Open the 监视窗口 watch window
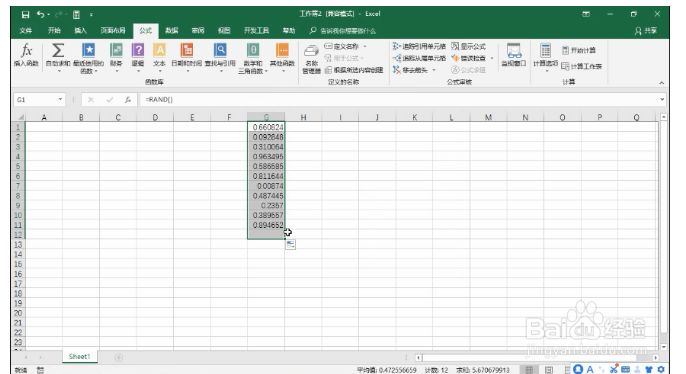 pyautogui.click(x=514, y=55)
